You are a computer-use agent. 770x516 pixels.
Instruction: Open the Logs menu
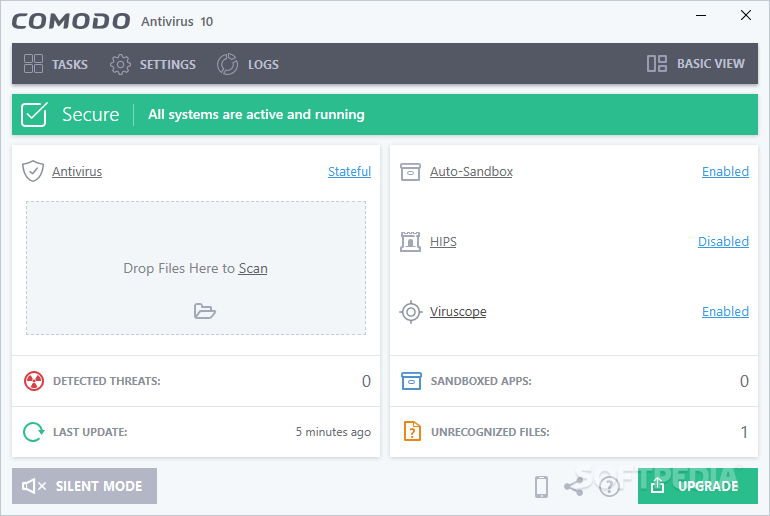click(x=248, y=64)
